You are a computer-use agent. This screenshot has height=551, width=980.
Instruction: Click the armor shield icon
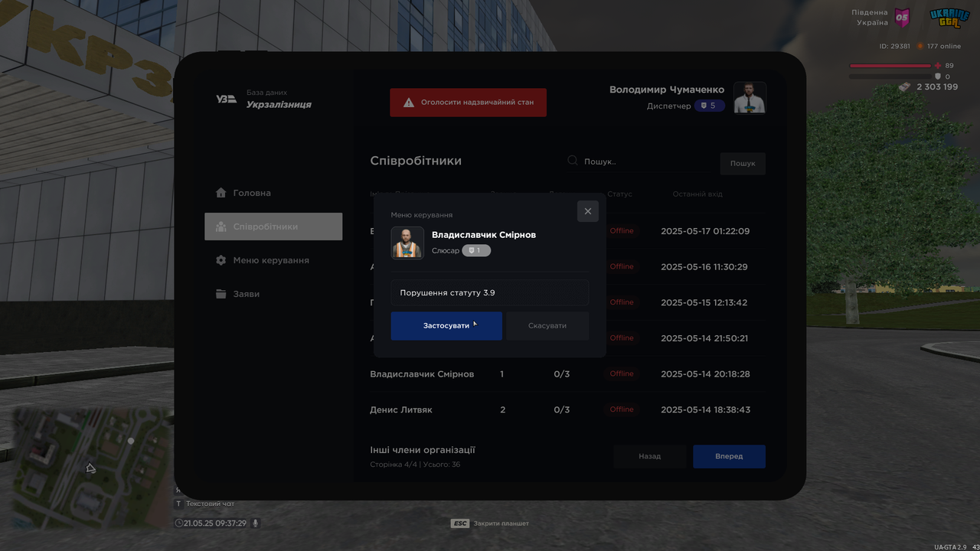tap(938, 77)
